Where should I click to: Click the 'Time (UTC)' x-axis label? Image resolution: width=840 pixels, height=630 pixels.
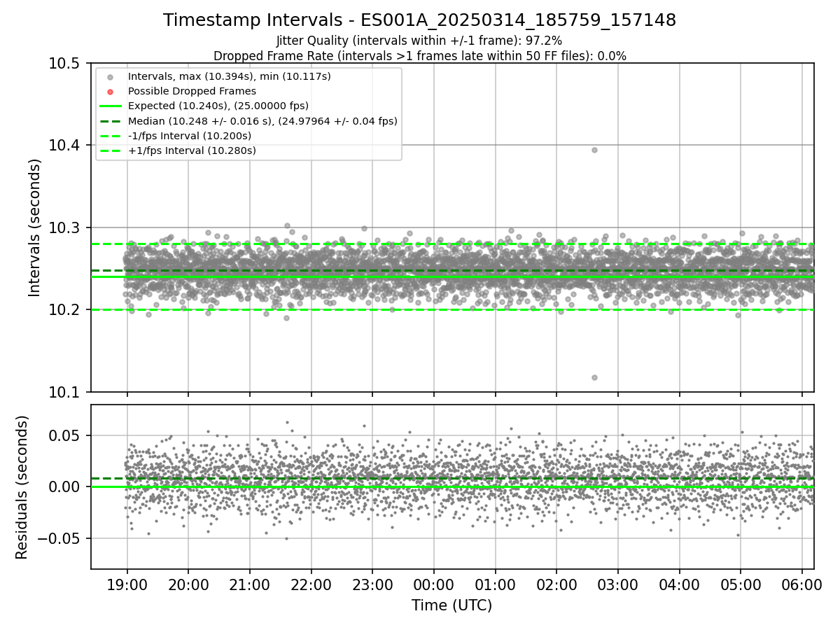coord(451,605)
